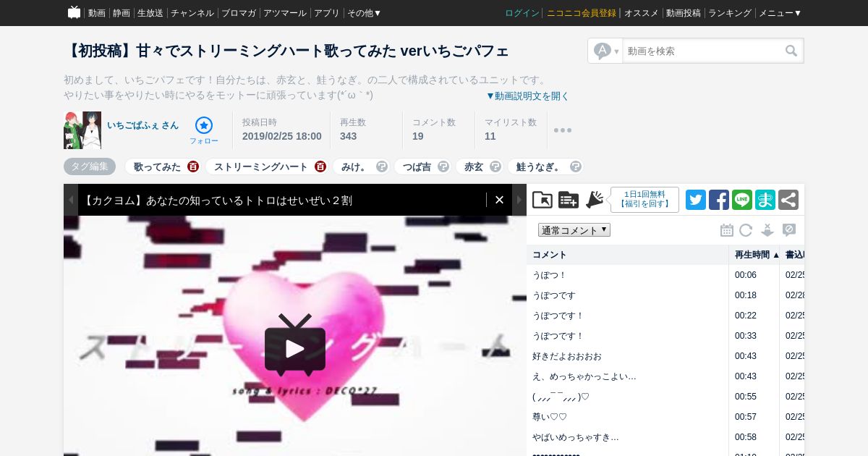
Task: Click the dictionary icon beside みけ。 tag
Action: (x=382, y=166)
